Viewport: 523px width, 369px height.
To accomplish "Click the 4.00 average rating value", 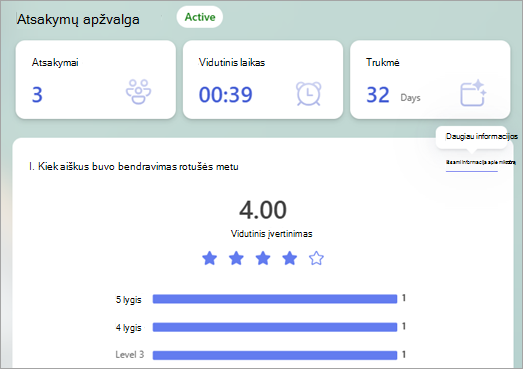I will (263, 210).
